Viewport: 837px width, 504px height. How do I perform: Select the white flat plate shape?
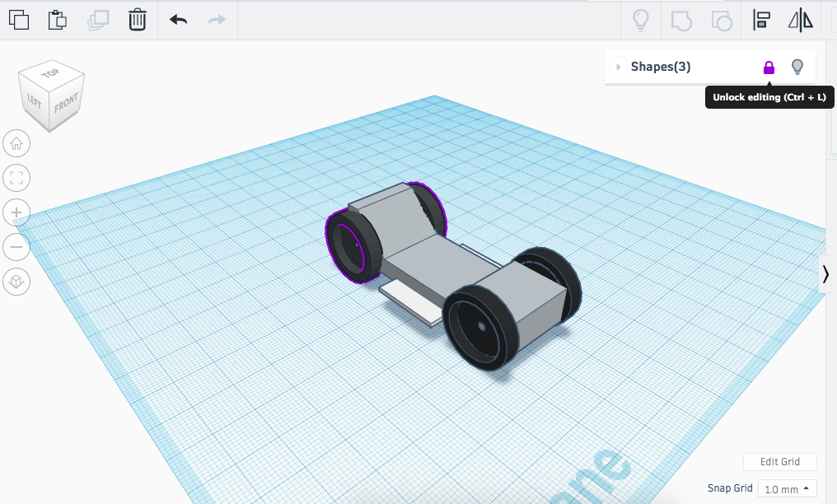(x=409, y=302)
